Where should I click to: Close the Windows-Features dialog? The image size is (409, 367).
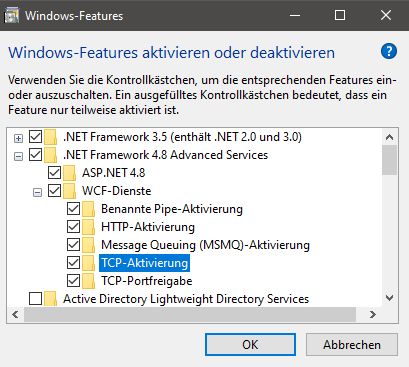tap(386, 15)
